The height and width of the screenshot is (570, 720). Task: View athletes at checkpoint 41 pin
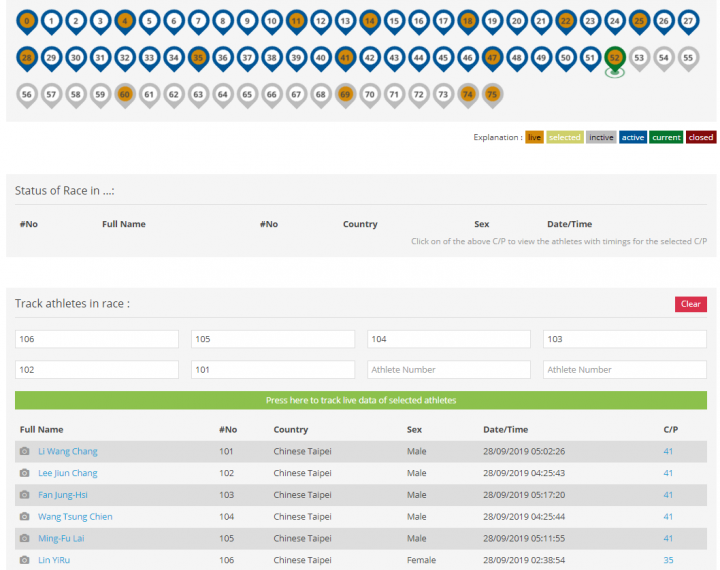[x=345, y=58]
